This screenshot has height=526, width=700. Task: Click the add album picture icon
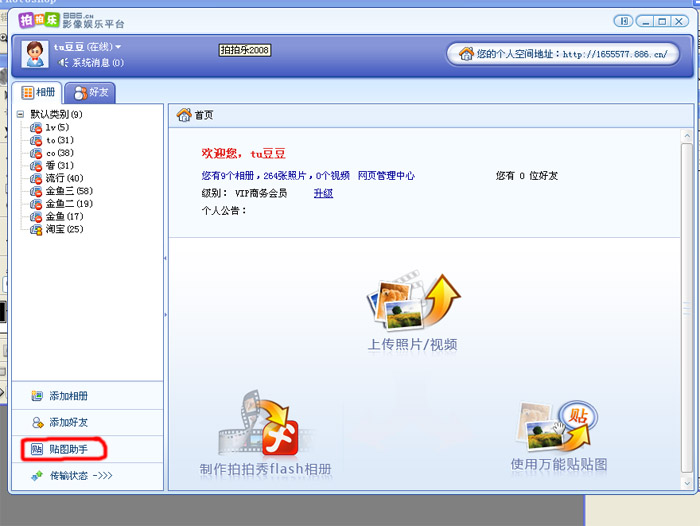[37, 396]
